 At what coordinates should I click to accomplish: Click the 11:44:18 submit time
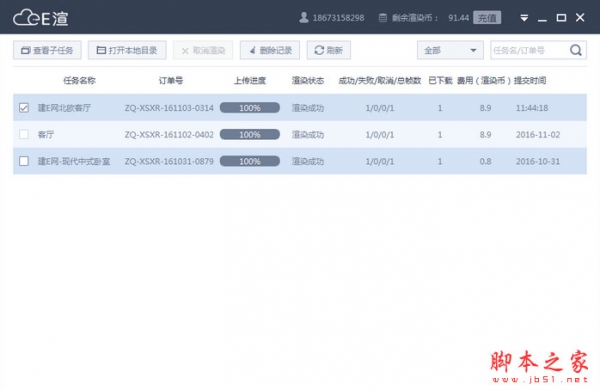(532, 108)
